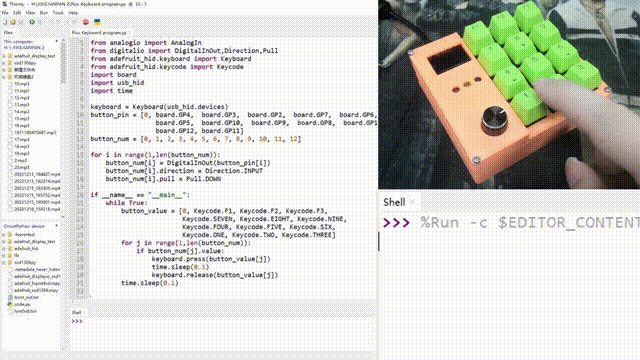Click the Save file toolbar icon
Image resolution: width=640 pixels, height=360 pixels.
(20, 22)
